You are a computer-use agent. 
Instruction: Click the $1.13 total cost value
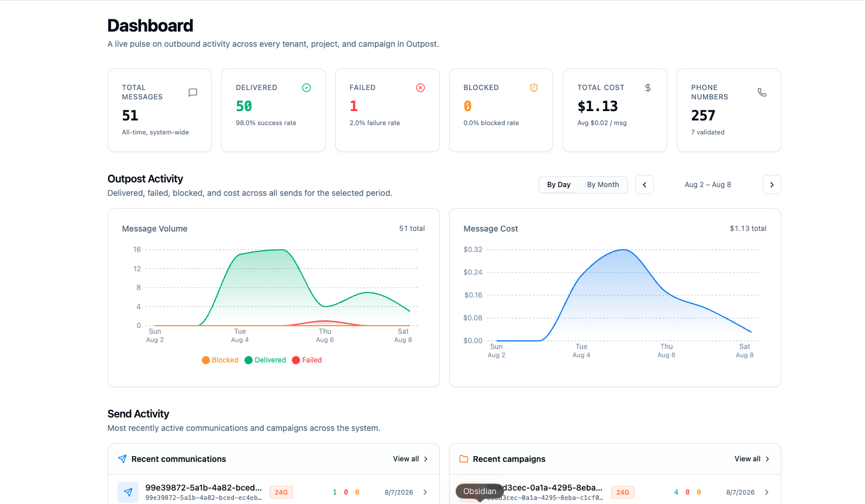598,106
